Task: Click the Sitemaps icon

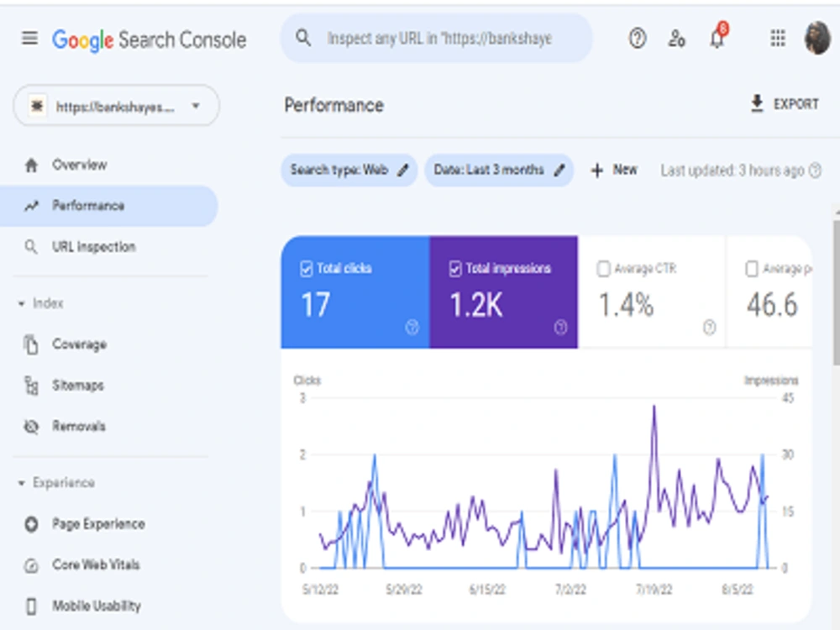Action: tap(31, 386)
